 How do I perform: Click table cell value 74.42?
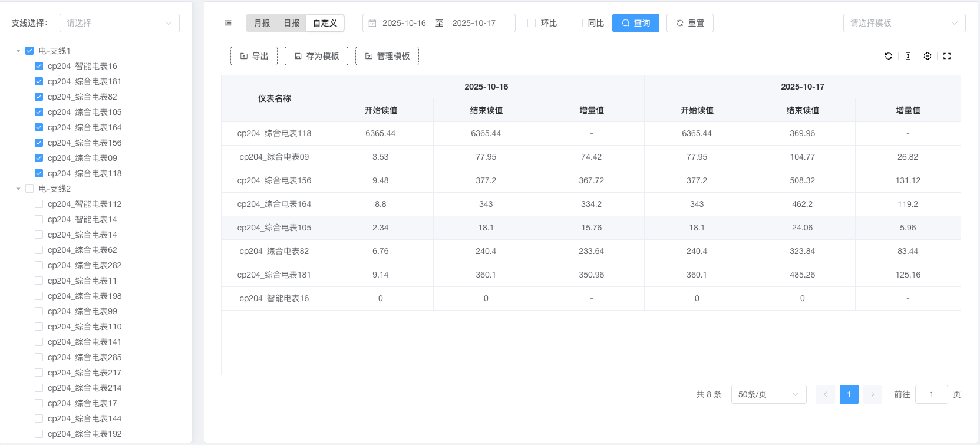tap(592, 157)
